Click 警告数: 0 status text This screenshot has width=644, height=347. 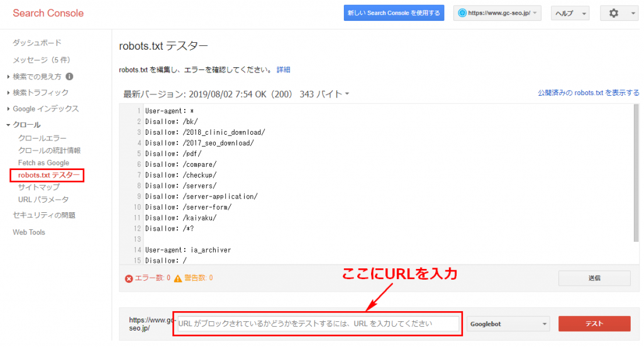tap(198, 278)
